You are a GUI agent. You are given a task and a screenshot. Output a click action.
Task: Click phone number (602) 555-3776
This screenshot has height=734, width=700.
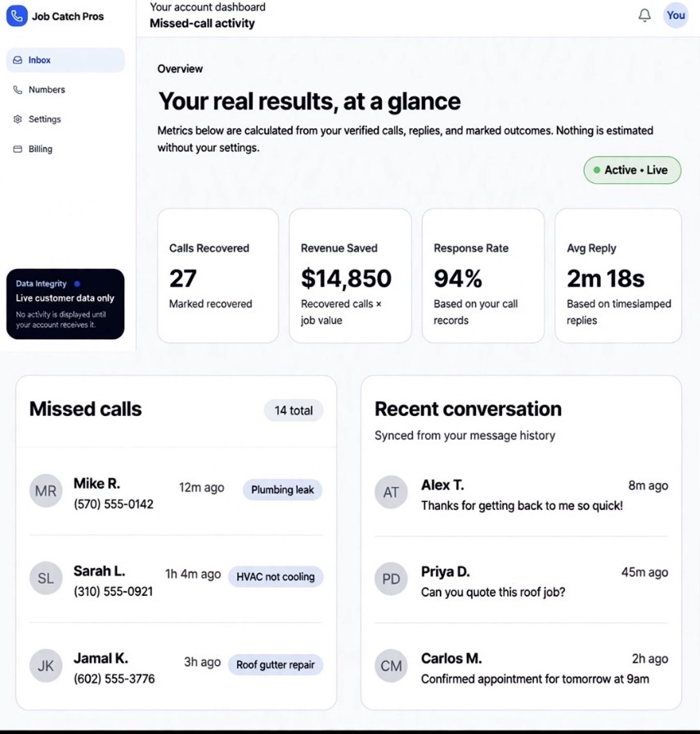(x=114, y=678)
